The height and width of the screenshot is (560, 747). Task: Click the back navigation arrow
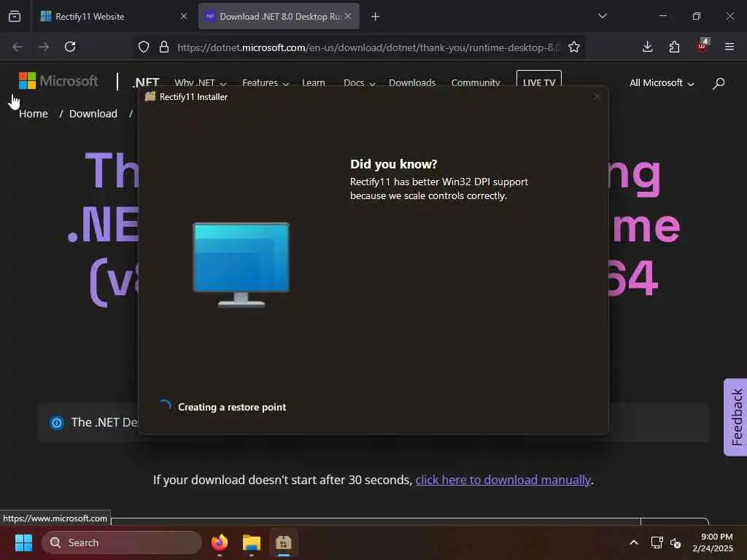pyautogui.click(x=18, y=47)
